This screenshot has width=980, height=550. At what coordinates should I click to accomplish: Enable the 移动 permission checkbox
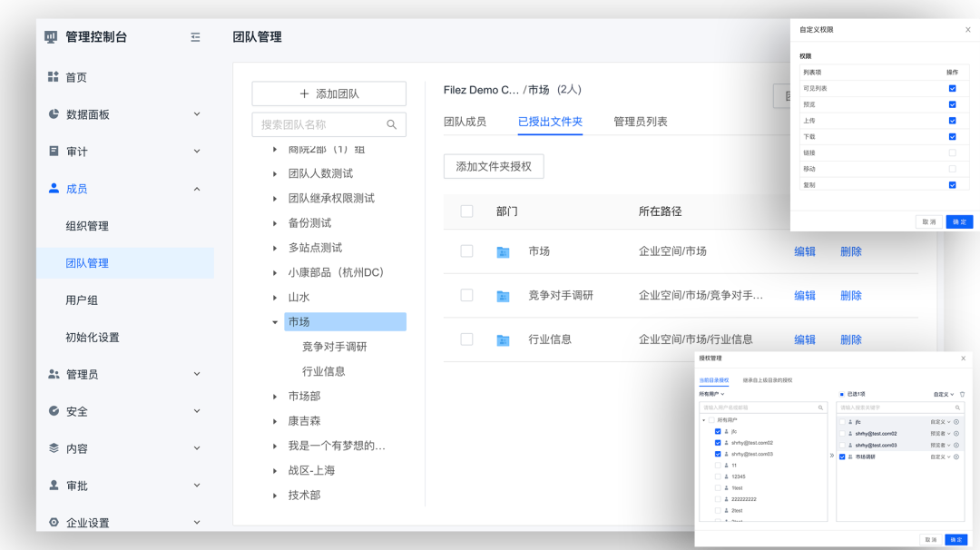tap(953, 169)
